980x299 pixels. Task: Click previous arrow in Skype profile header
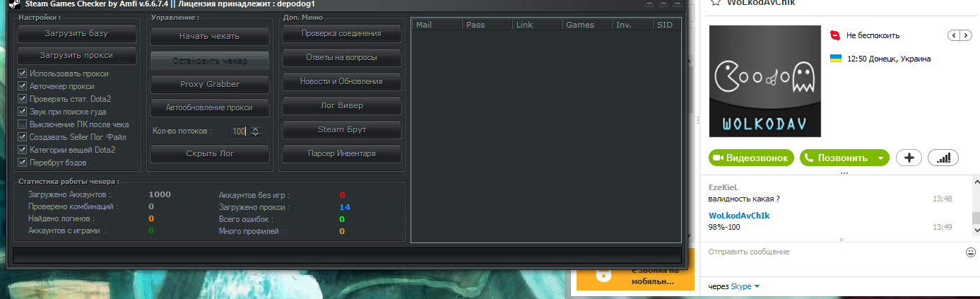coord(954,35)
